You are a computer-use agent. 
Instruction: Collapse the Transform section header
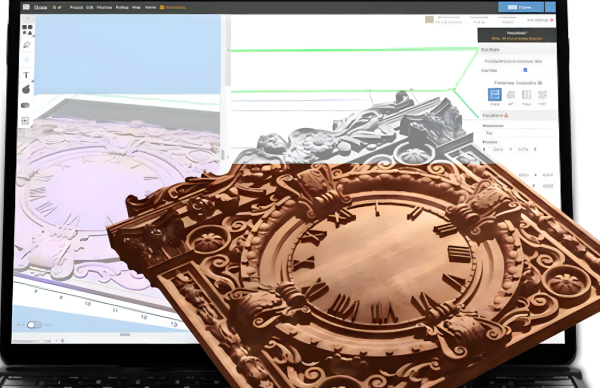pos(518,115)
